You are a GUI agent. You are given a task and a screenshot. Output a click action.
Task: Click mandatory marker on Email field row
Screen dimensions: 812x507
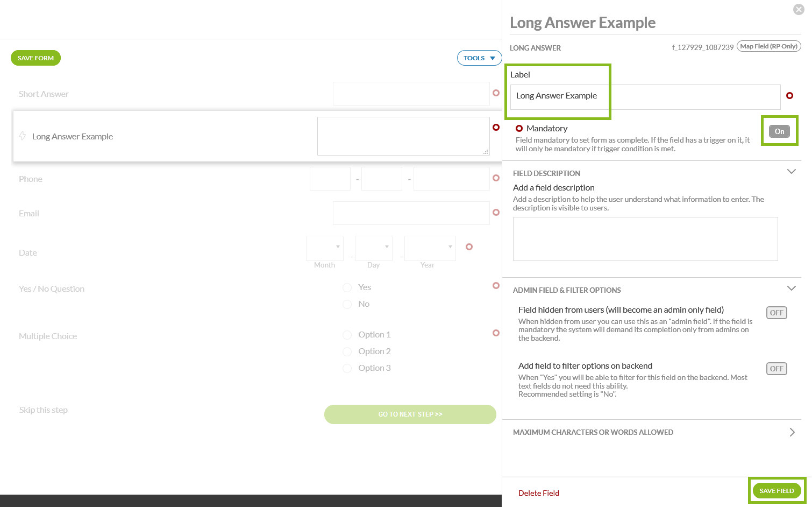pos(496,213)
